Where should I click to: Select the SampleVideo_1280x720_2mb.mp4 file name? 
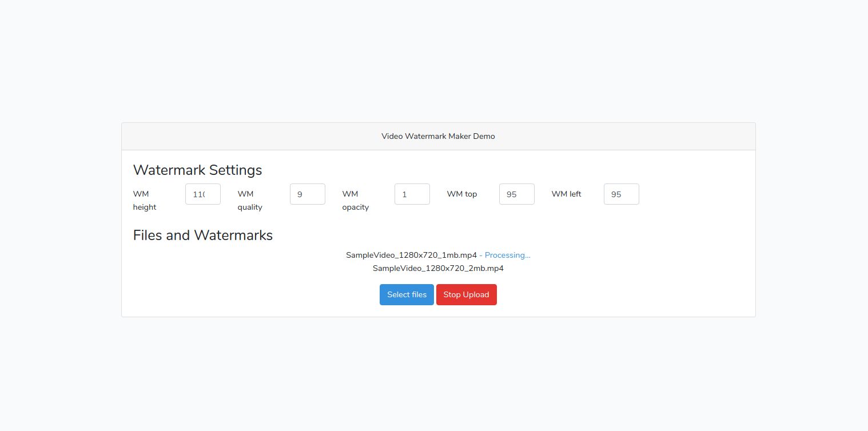pos(438,268)
